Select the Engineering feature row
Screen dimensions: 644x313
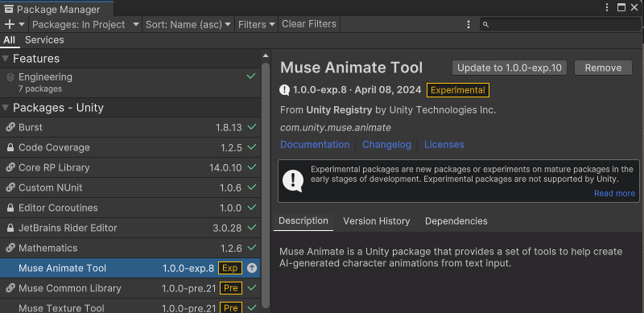click(130, 83)
